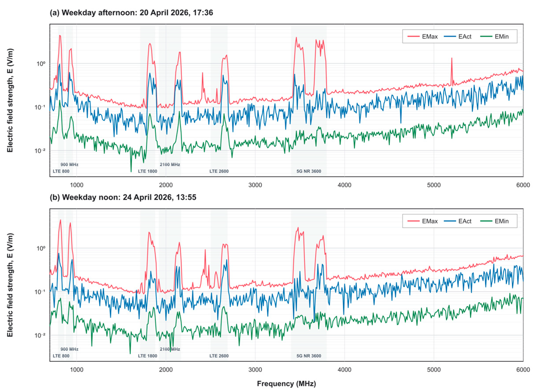Viewport: 538px width, 392px height.
Task: Select 5G NR 3600 label in top chart
Action: 309,171
